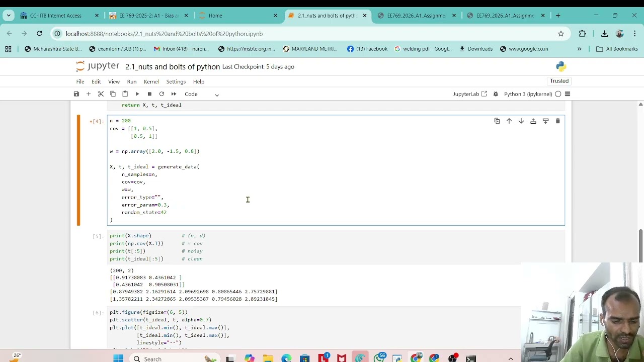Screen dimensions: 644x362
Task: Enable the debugger bug icon
Action: pos(496,94)
